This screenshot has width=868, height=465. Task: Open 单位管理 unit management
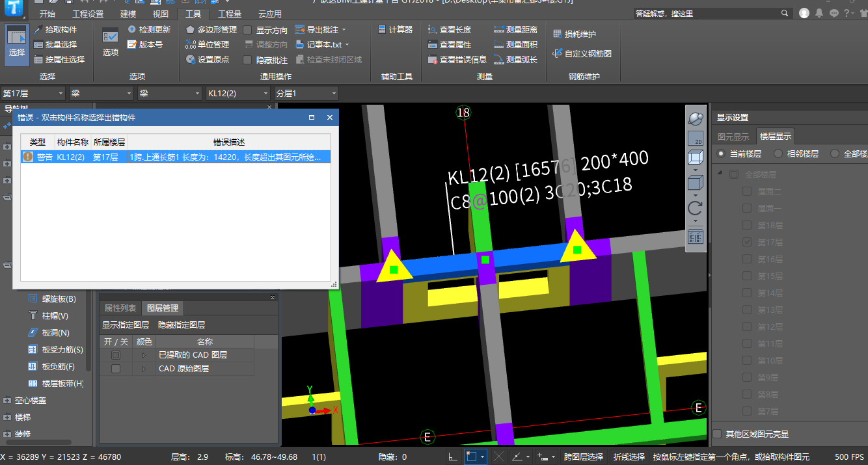click(208, 45)
